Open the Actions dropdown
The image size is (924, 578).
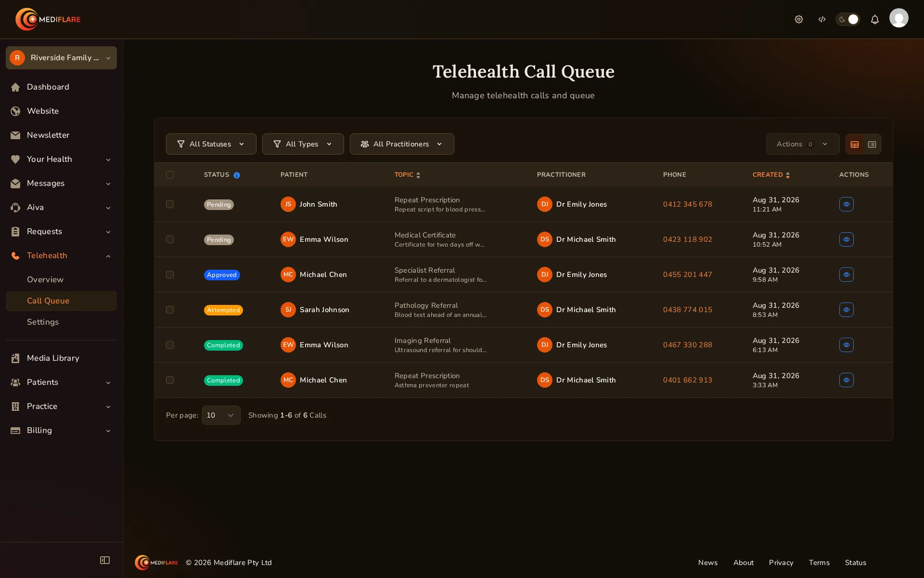coord(803,144)
